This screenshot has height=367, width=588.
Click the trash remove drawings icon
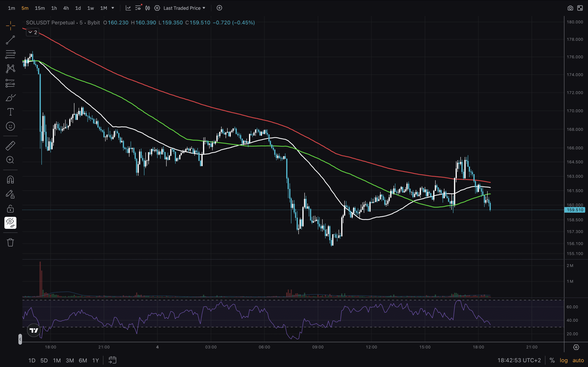[x=10, y=242]
